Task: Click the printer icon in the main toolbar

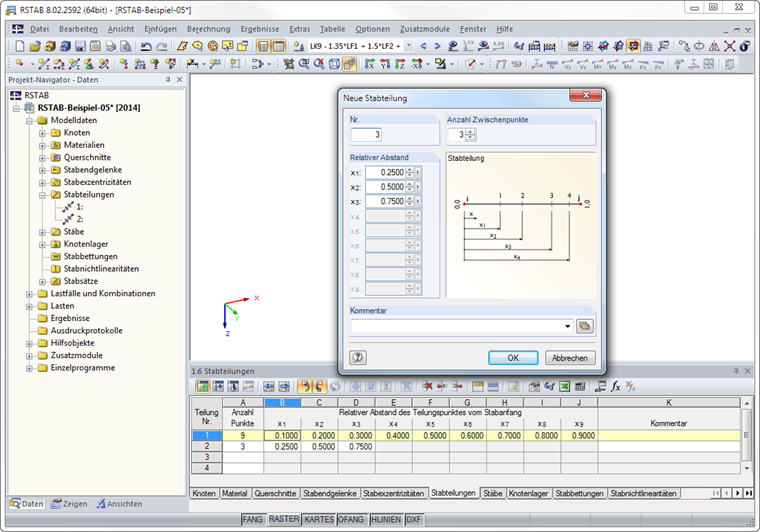Action: (111, 46)
